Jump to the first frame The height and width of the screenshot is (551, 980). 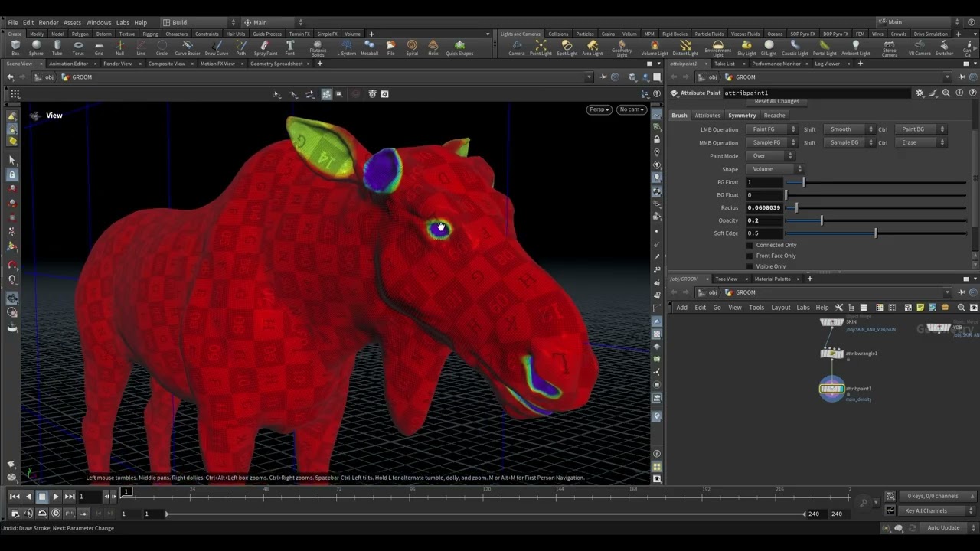point(15,497)
